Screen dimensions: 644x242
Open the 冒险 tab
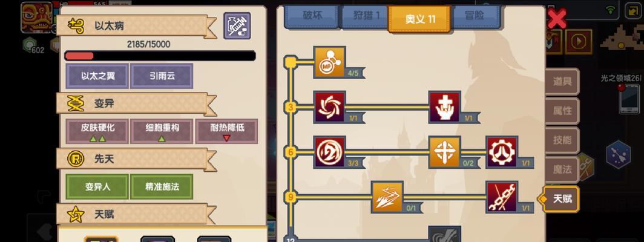point(475,16)
